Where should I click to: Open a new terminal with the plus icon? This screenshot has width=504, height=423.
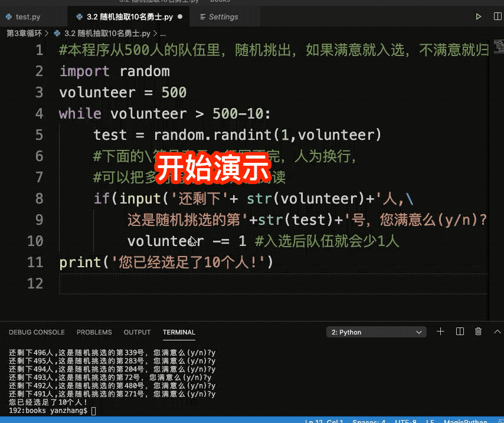click(440, 332)
